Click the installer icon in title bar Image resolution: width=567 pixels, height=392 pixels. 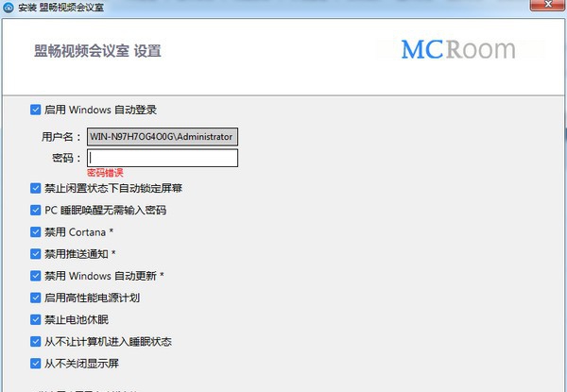point(9,7)
